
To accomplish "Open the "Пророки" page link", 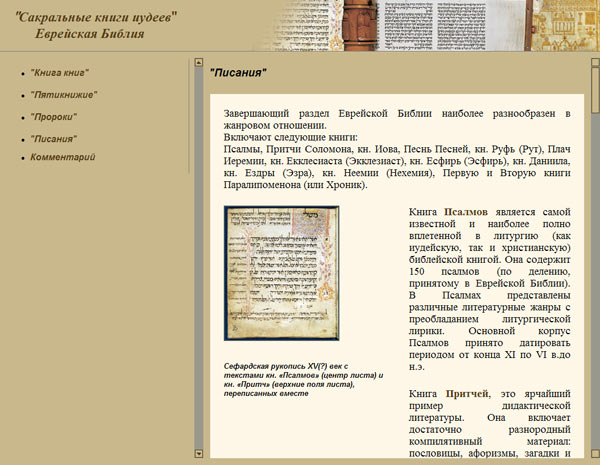I will tap(53, 117).
